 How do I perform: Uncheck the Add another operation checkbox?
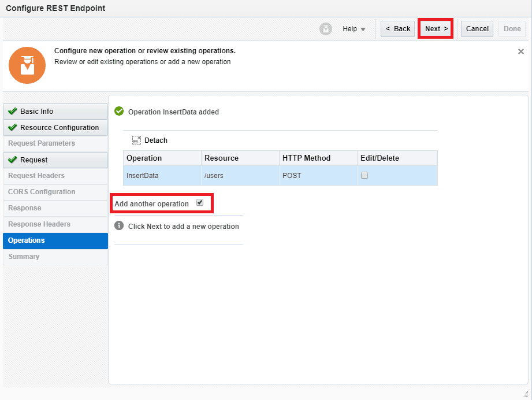[200, 203]
